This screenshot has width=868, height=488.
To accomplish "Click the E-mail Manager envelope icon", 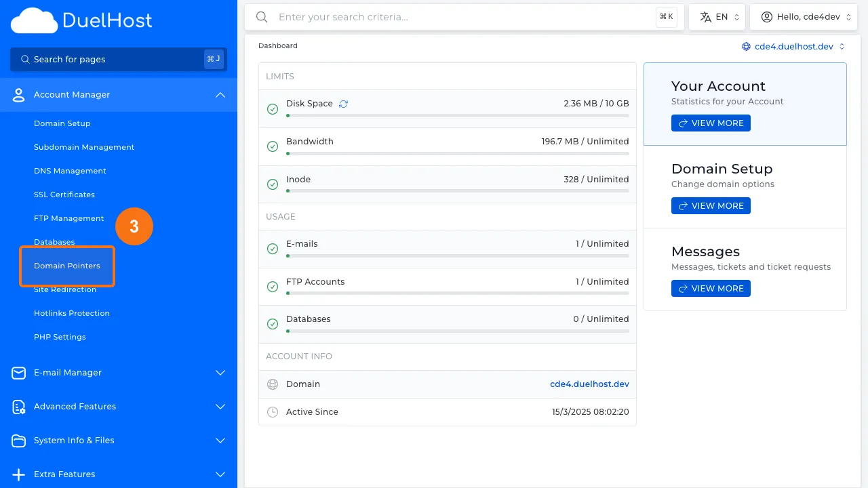I will [x=19, y=373].
